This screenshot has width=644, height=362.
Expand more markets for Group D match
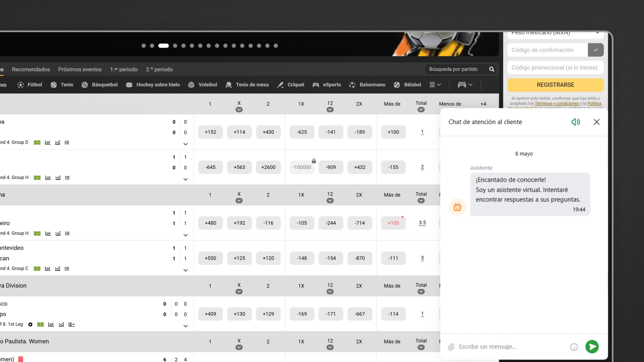coord(185,144)
